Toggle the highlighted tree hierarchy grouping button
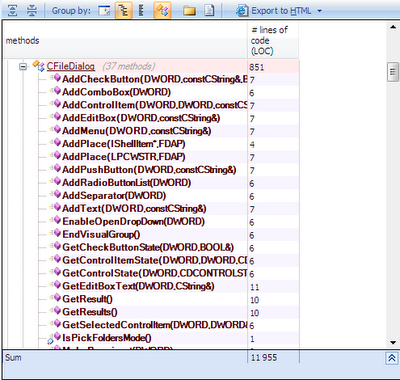Screen dimensions: 400x380 124,10
